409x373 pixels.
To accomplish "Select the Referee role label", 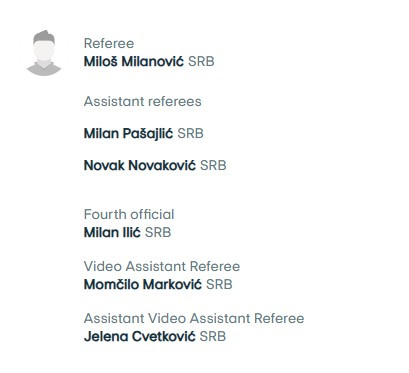I will [x=109, y=43].
